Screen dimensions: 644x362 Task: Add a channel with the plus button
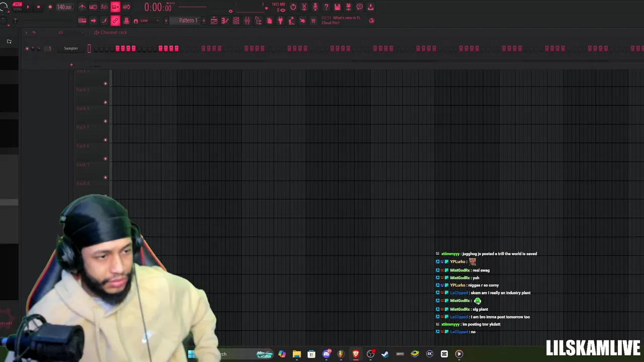coord(71,65)
